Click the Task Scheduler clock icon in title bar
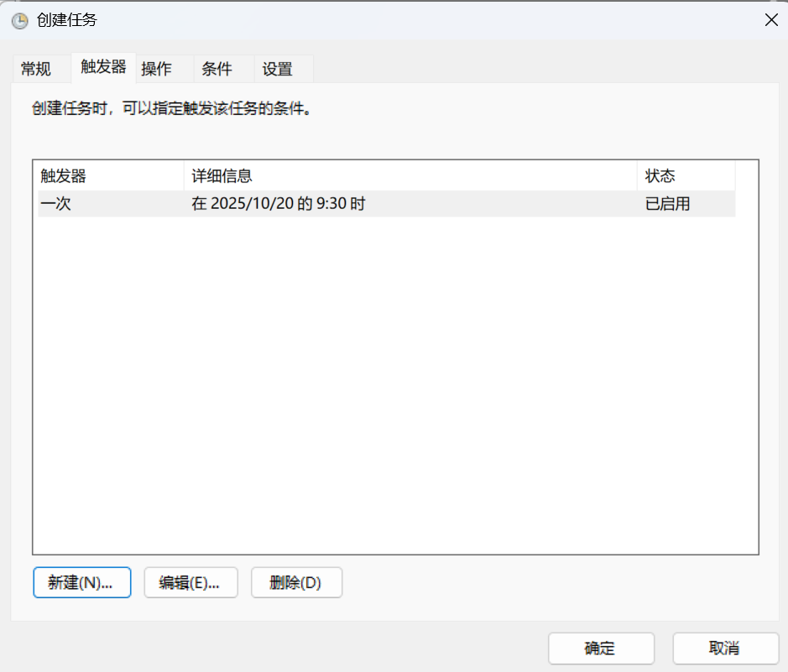The width and height of the screenshot is (788, 672). [19, 21]
